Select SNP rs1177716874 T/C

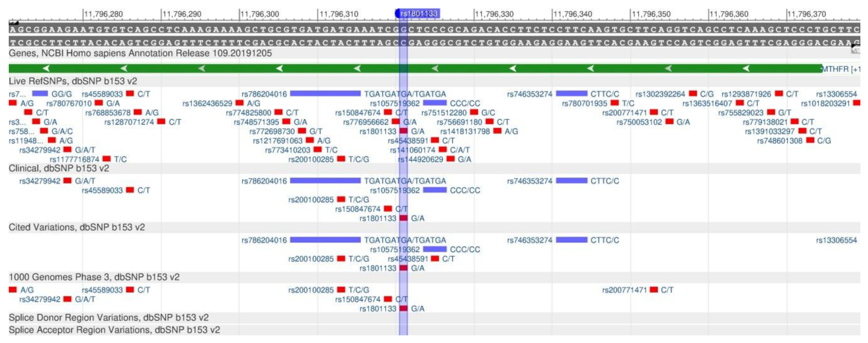(x=107, y=159)
